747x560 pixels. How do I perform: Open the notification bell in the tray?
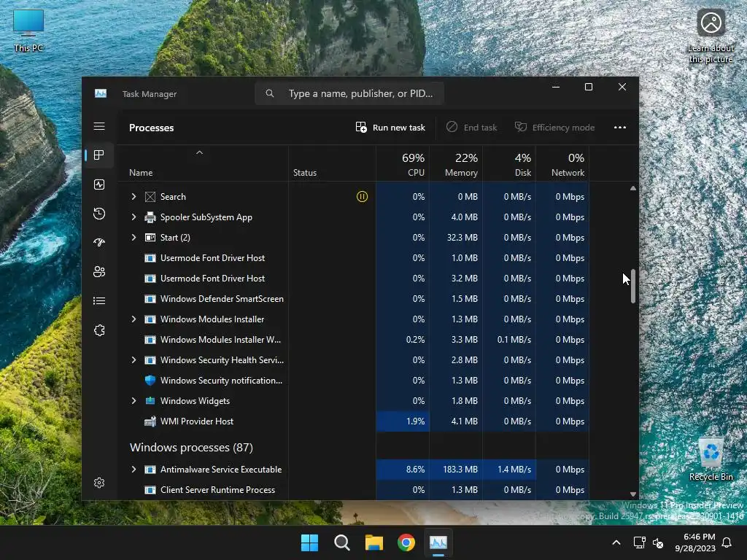tap(727, 542)
